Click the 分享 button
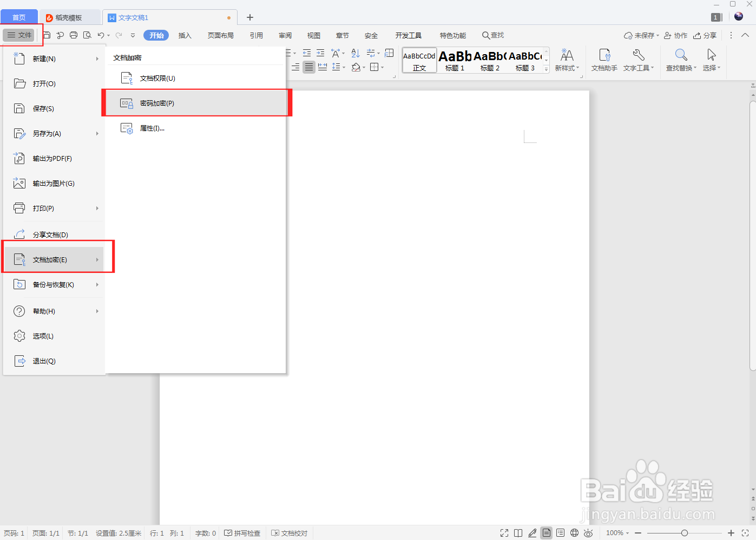Viewport: 756px width, 540px height. point(705,36)
